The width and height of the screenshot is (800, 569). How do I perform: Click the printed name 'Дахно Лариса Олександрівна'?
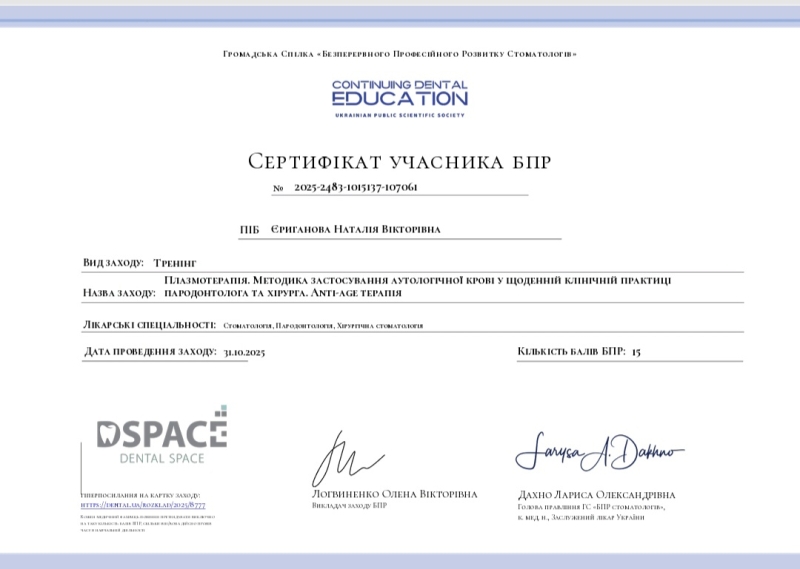(597, 495)
